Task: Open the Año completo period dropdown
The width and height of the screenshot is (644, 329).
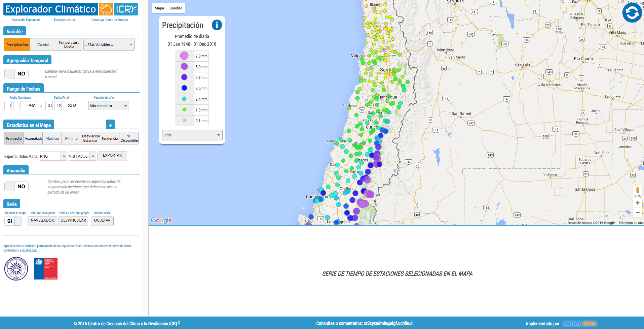Action: coord(108,106)
